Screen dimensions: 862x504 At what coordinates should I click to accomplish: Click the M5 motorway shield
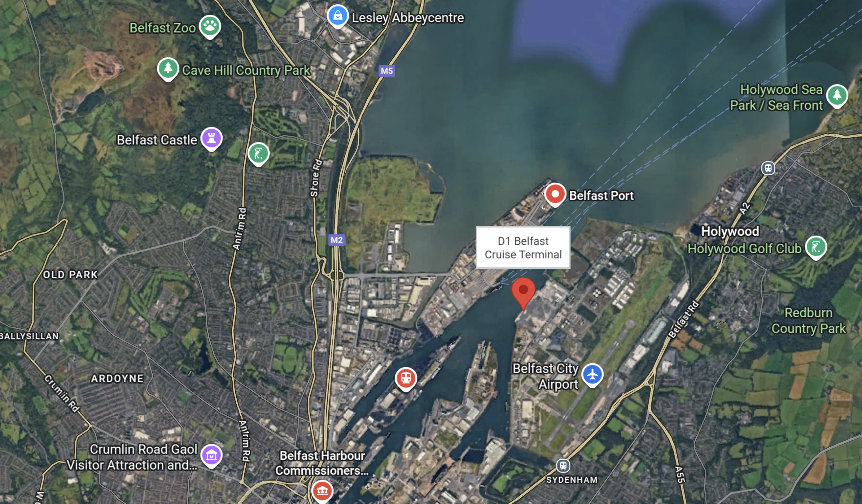point(387,71)
